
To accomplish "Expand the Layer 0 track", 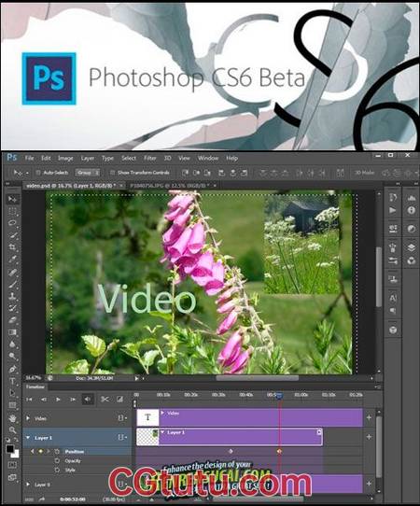I will tap(28, 485).
